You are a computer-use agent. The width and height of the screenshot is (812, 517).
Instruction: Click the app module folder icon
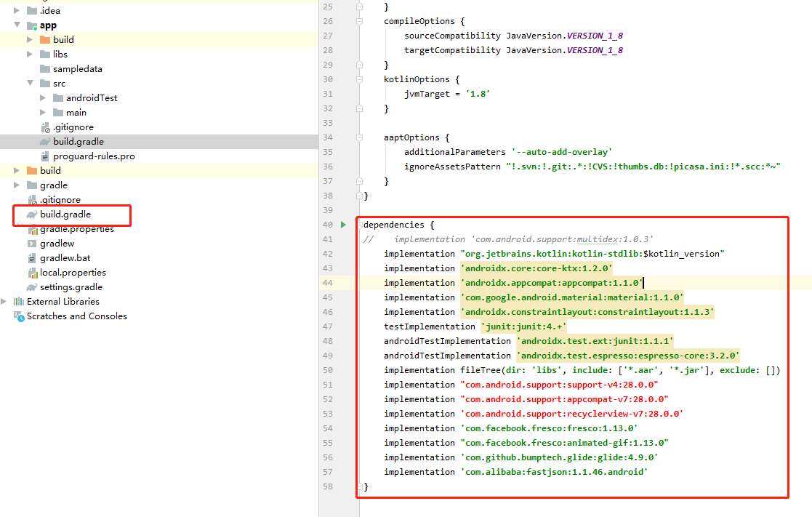click(x=31, y=25)
